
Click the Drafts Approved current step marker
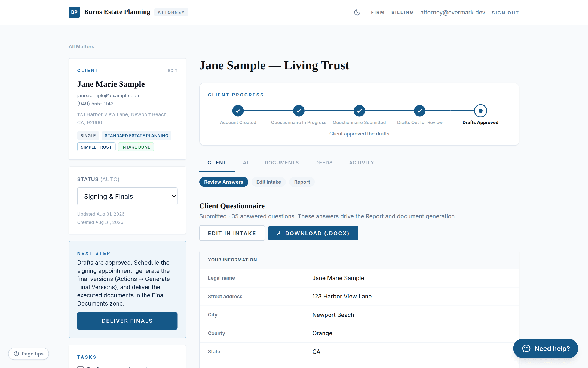(480, 111)
